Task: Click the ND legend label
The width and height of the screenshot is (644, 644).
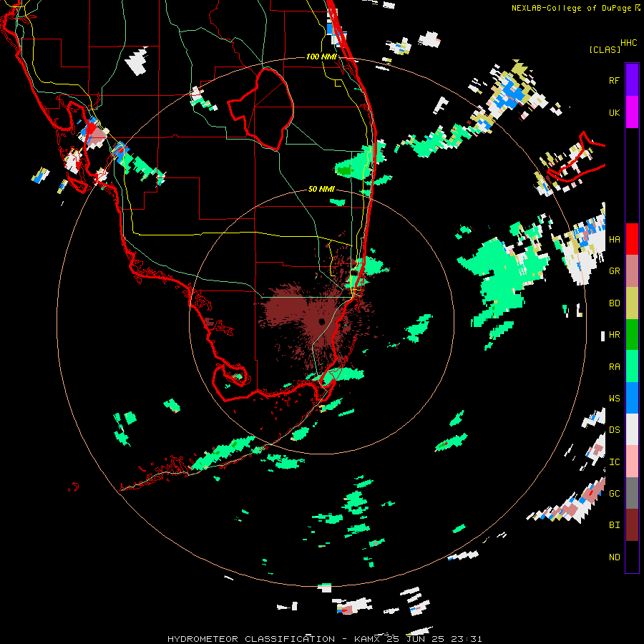Action: [614, 557]
